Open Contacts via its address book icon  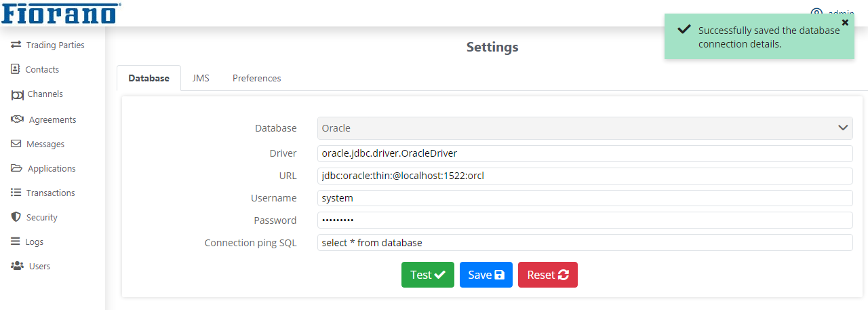pos(16,69)
